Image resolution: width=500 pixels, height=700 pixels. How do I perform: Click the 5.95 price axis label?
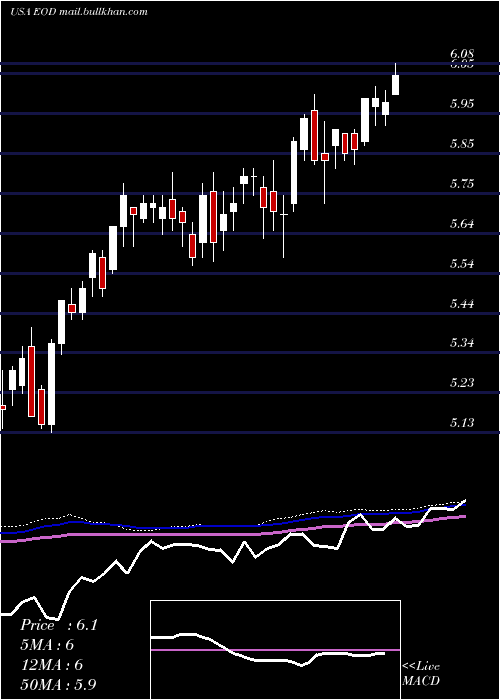pos(462,104)
